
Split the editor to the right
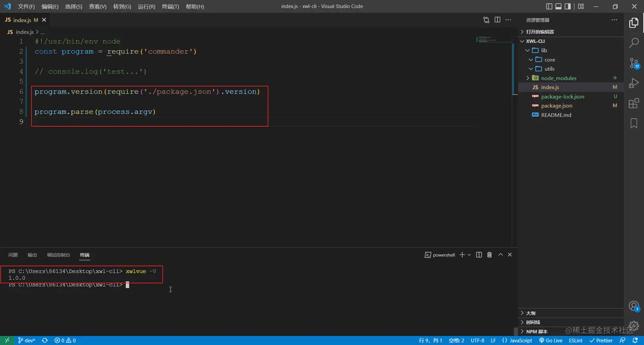[497, 20]
